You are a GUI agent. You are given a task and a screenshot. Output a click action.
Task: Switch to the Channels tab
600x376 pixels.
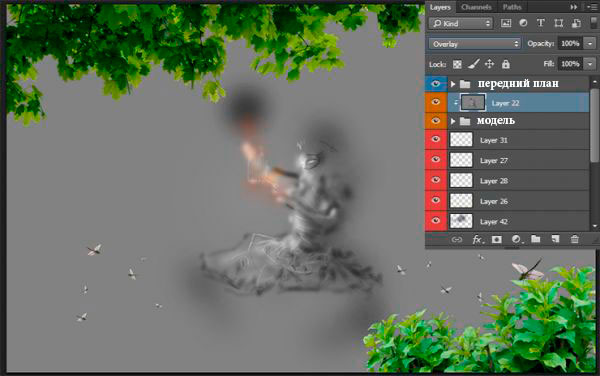pyautogui.click(x=476, y=7)
